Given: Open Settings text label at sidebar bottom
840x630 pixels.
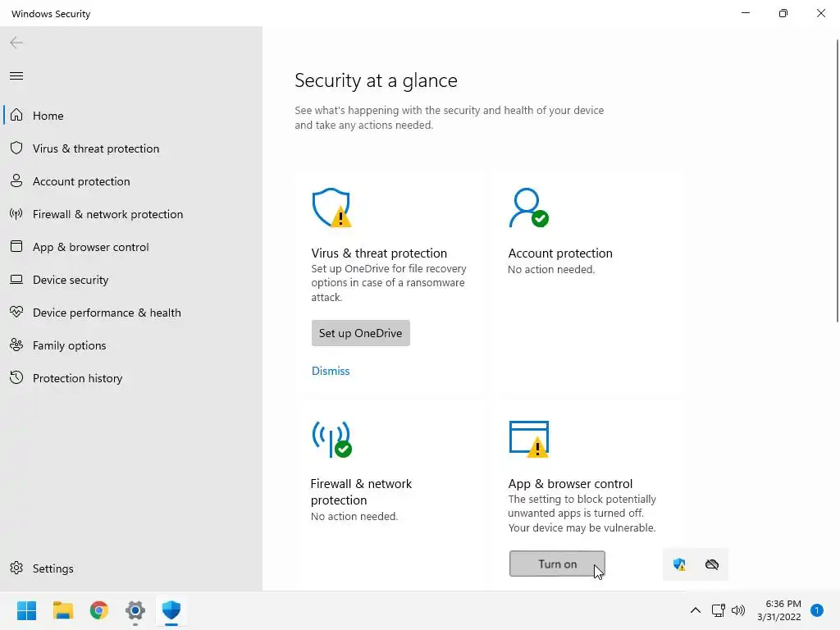Looking at the screenshot, I should click(x=53, y=568).
